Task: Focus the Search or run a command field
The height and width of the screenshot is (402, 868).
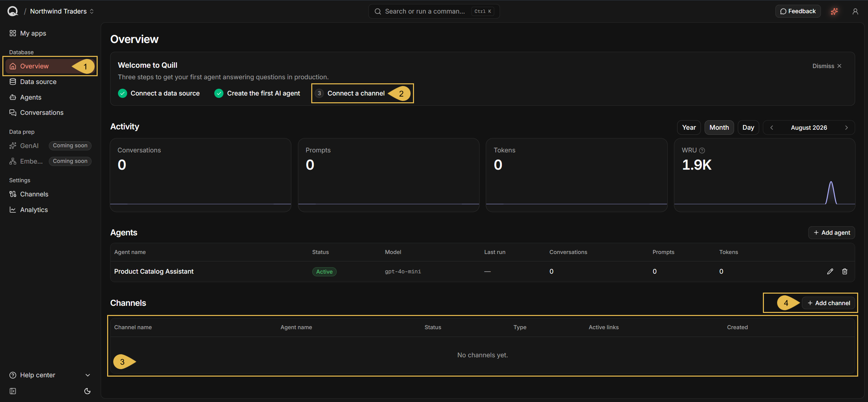Action: [x=434, y=12]
